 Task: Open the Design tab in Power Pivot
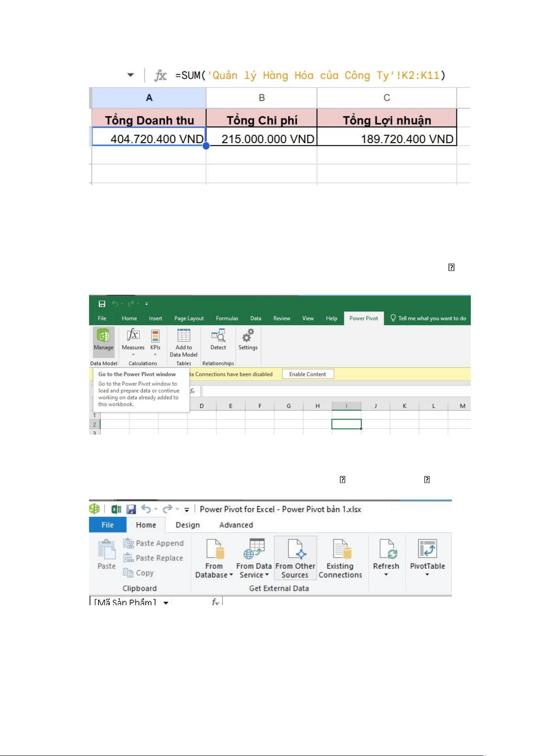pyautogui.click(x=188, y=525)
